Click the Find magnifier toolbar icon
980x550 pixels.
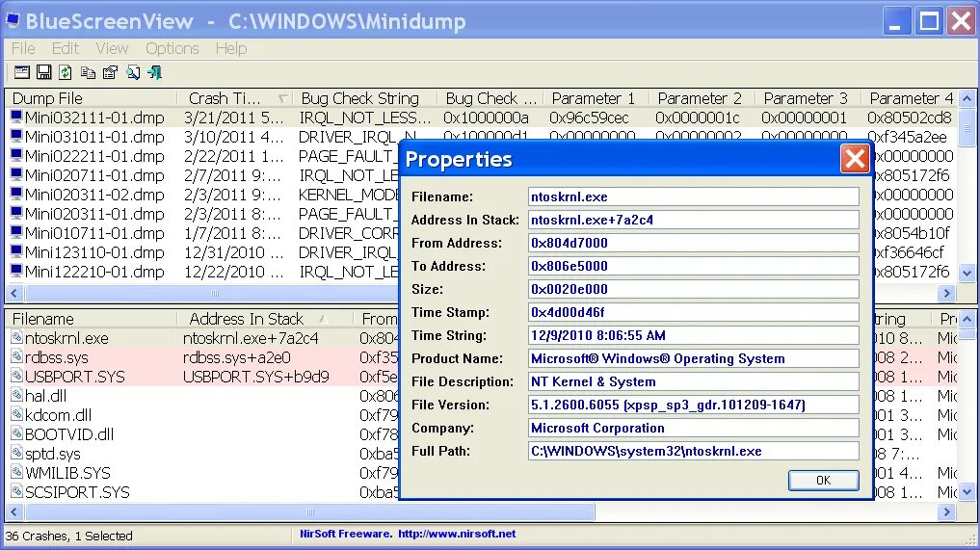(x=133, y=72)
